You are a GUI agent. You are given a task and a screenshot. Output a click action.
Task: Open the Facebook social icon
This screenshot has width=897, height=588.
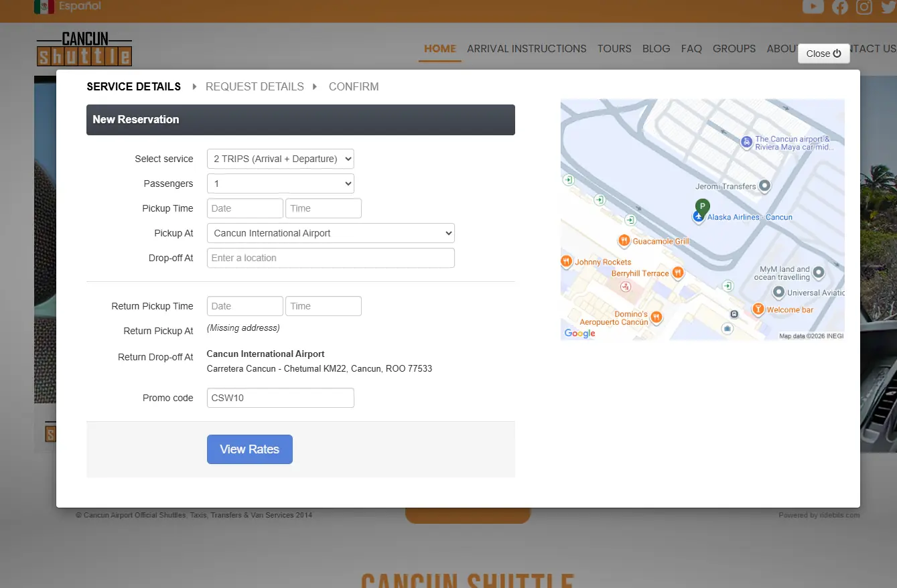pyautogui.click(x=839, y=7)
